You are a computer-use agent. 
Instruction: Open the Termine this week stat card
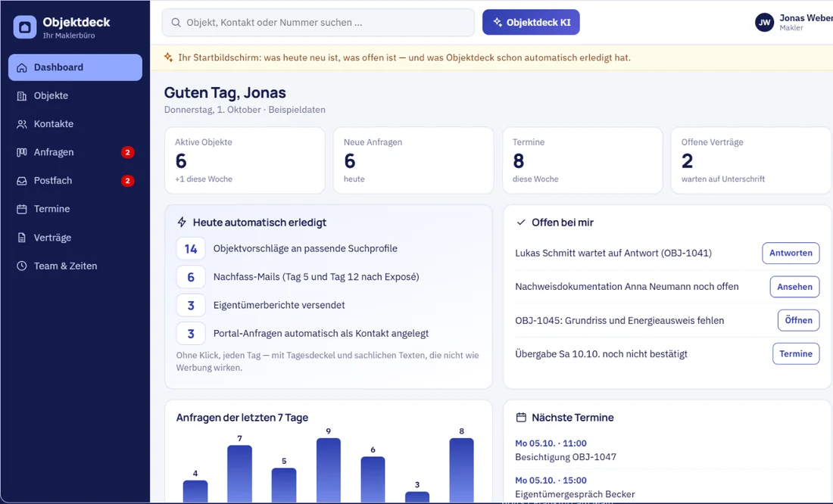[x=582, y=160]
